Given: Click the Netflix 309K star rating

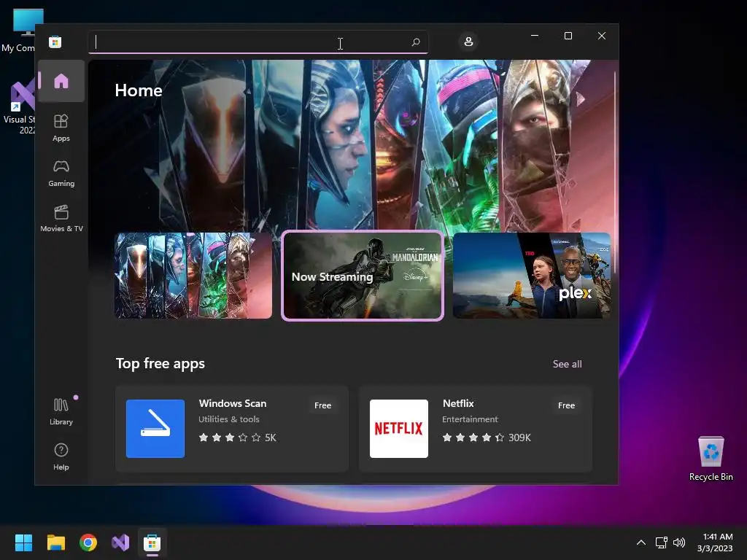Looking at the screenshot, I should tap(487, 437).
